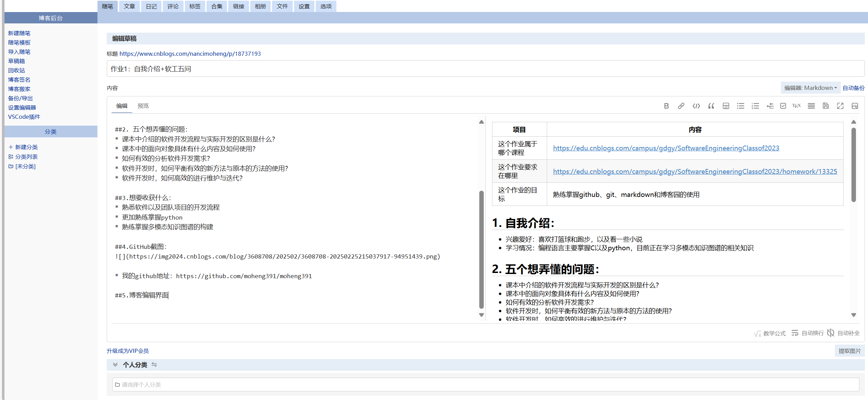
Task: Click the editor pane scroll-down arrow
Action: [x=481, y=315]
